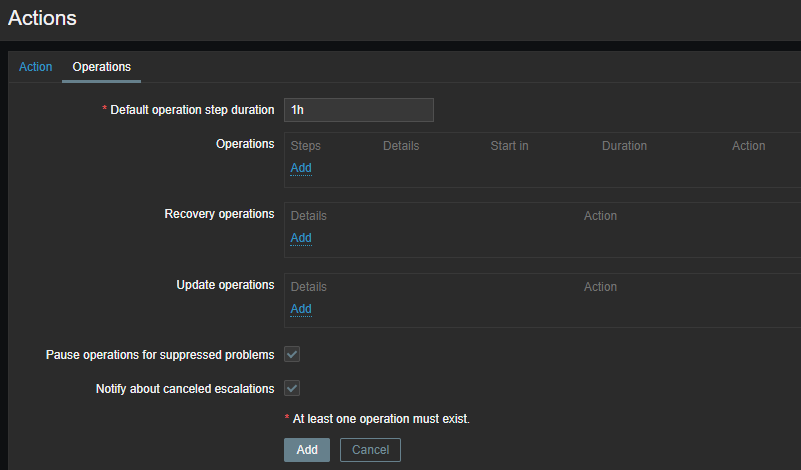Click the Duration column header

coord(624,146)
